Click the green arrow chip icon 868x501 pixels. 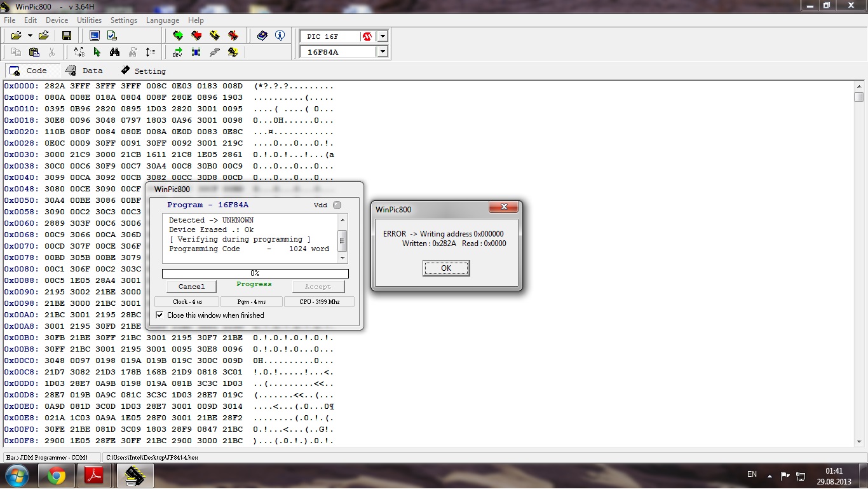[x=177, y=36]
